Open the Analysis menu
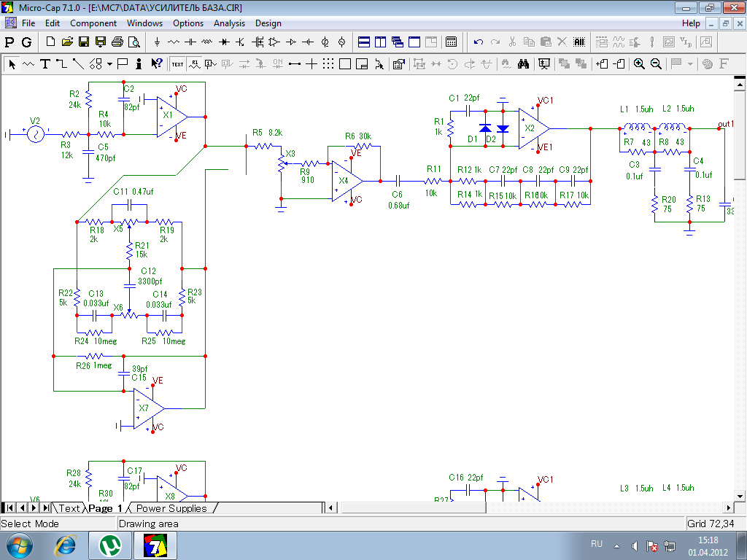Image resolution: width=747 pixels, height=560 pixels. click(x=229, y=23)
